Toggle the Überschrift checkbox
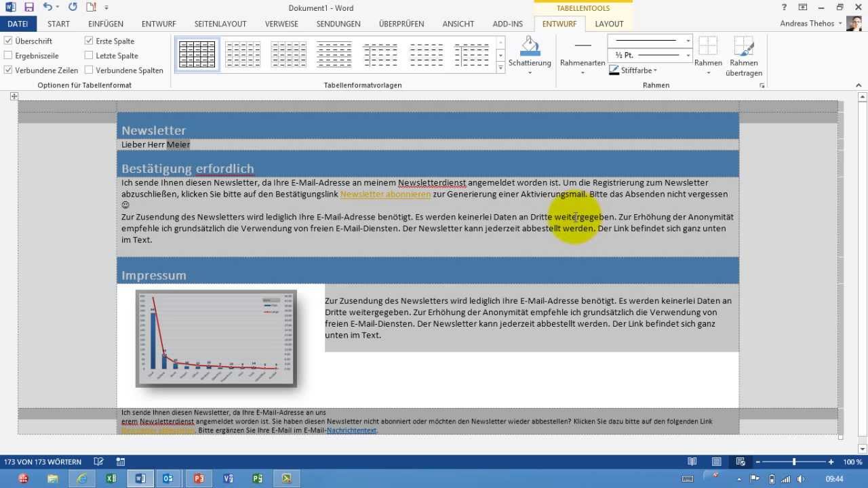 [x=8, y=41]
